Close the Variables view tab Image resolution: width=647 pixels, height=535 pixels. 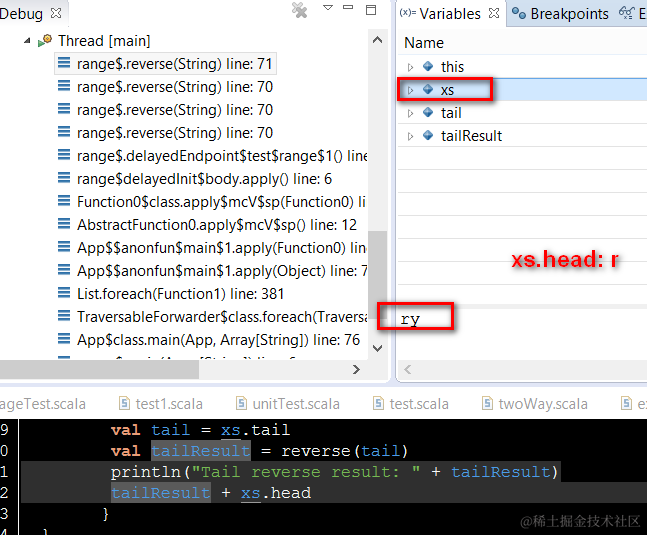pos(494,13)
